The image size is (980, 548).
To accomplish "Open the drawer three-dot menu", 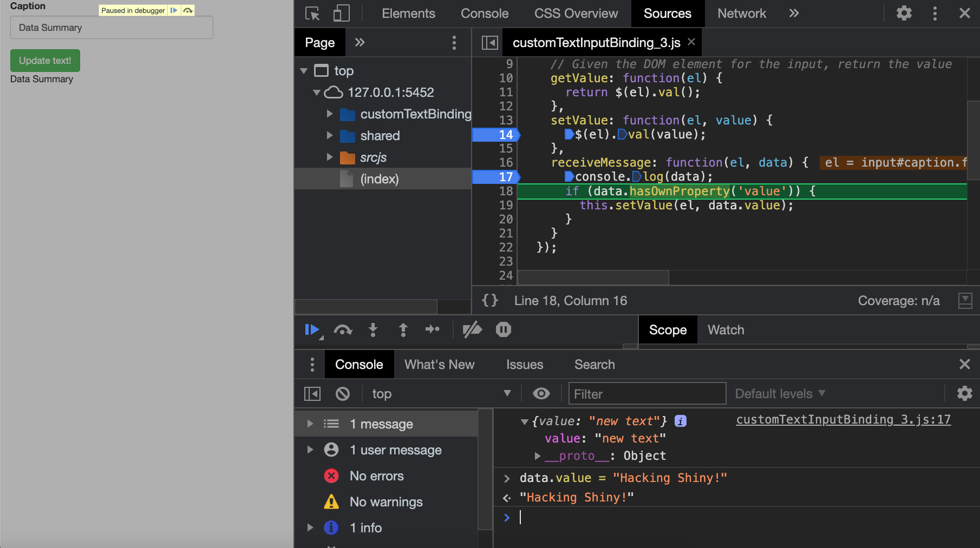I will click(312, 365).
